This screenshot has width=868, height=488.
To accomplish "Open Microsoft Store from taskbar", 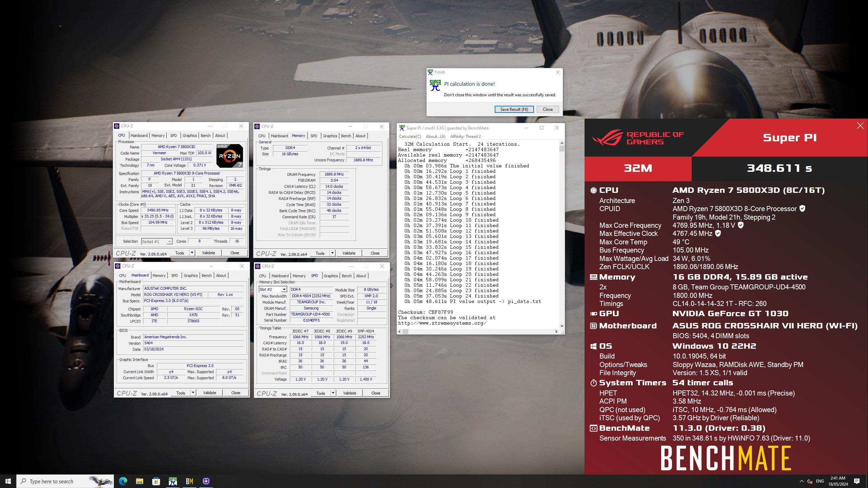I will coord(156,481).
